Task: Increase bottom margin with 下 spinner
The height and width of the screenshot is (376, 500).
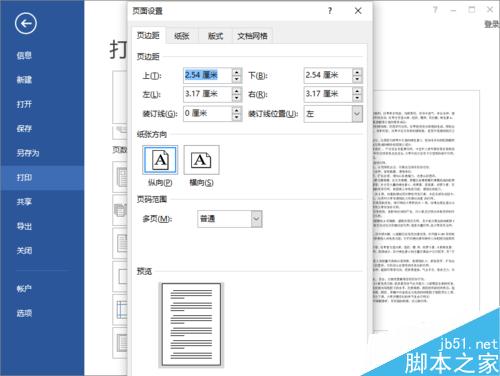Action: point(357,72)
